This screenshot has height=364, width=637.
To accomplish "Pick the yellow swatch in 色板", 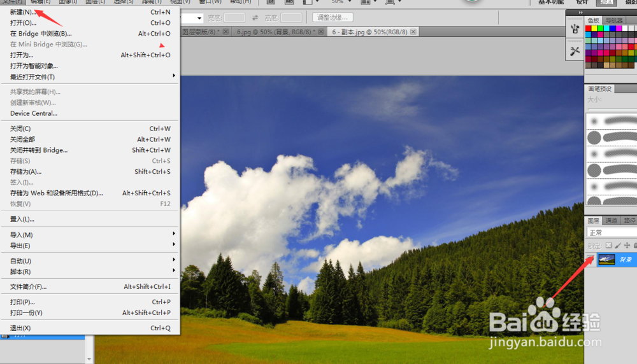I will pyautogui.click(x=594, y=29).
